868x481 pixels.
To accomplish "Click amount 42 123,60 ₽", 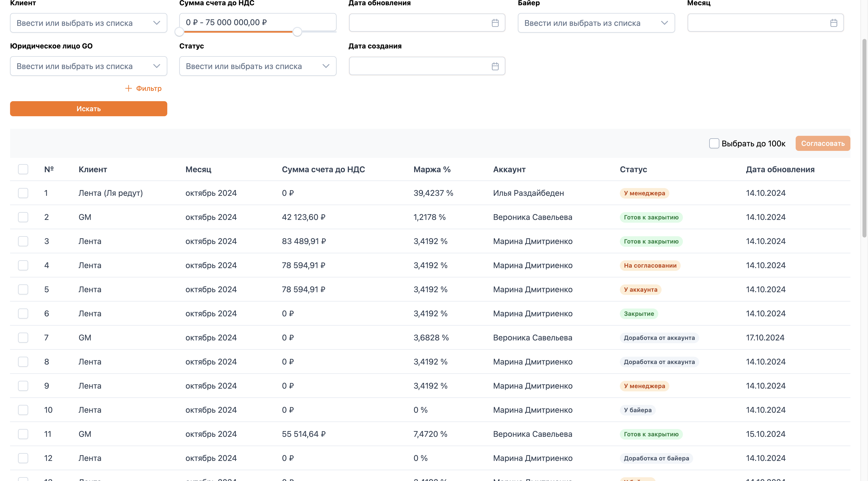I will click(x=304, y=217).
